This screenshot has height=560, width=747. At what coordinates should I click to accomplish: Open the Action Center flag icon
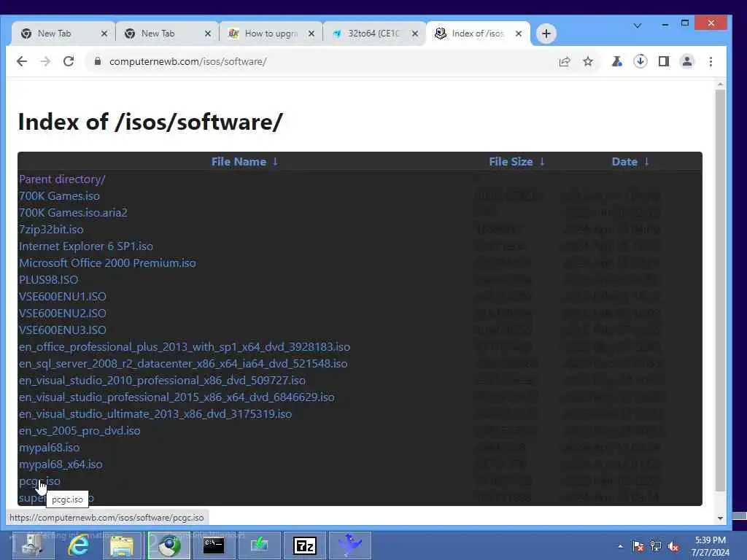click(638, 547)
